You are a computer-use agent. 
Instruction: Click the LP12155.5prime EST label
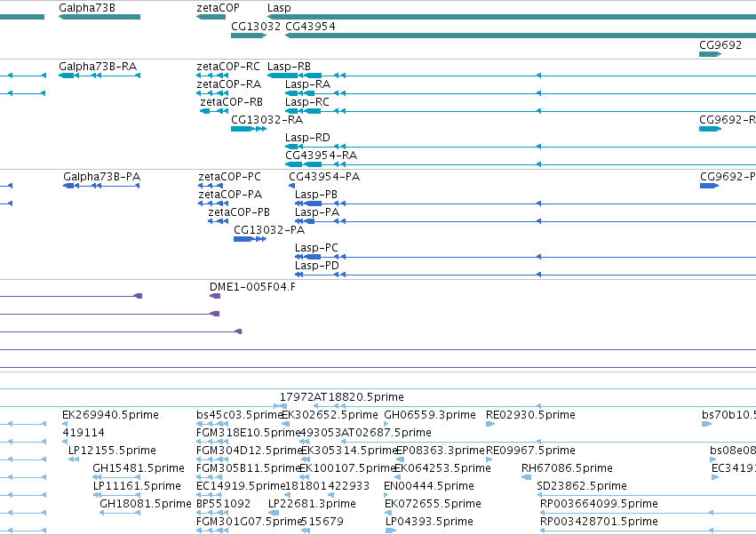112,451
